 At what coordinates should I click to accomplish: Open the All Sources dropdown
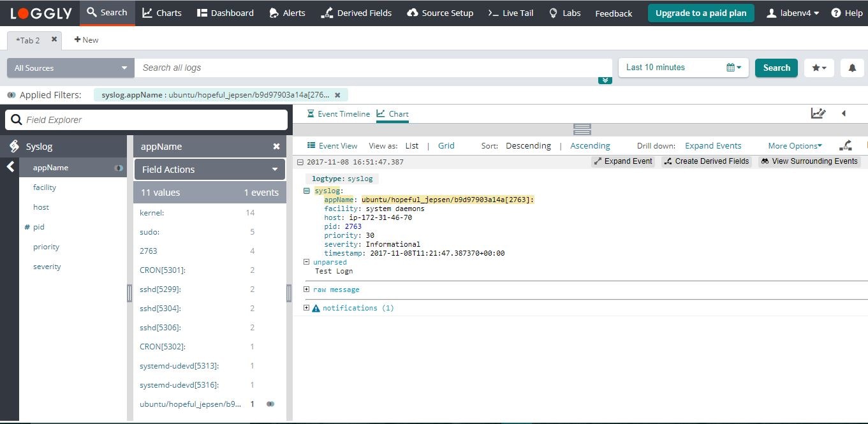pos(70,68)
